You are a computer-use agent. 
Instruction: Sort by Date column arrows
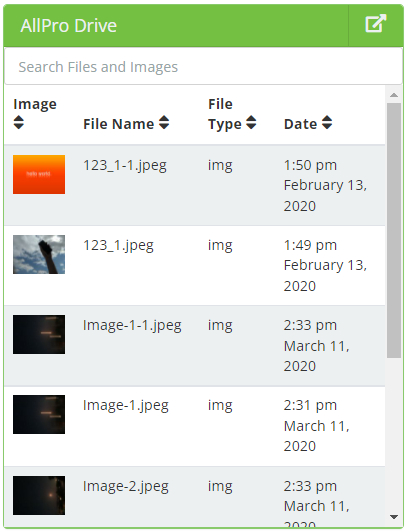tap(327, 122)
